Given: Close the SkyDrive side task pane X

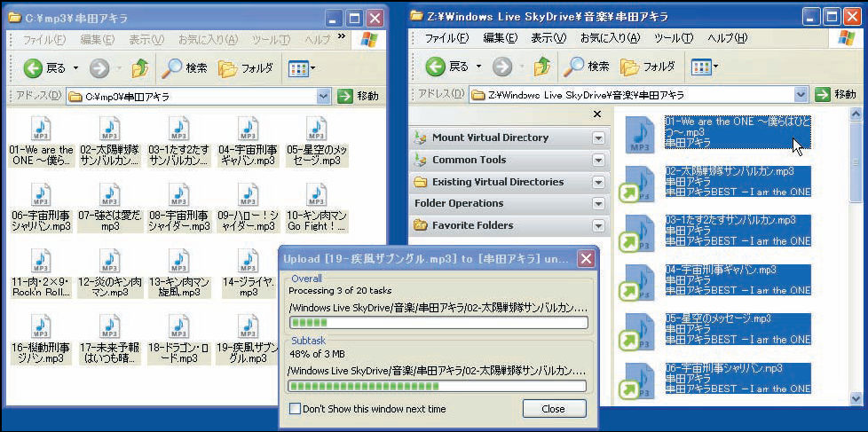Looking at the screenshot, I should [596, 114].
